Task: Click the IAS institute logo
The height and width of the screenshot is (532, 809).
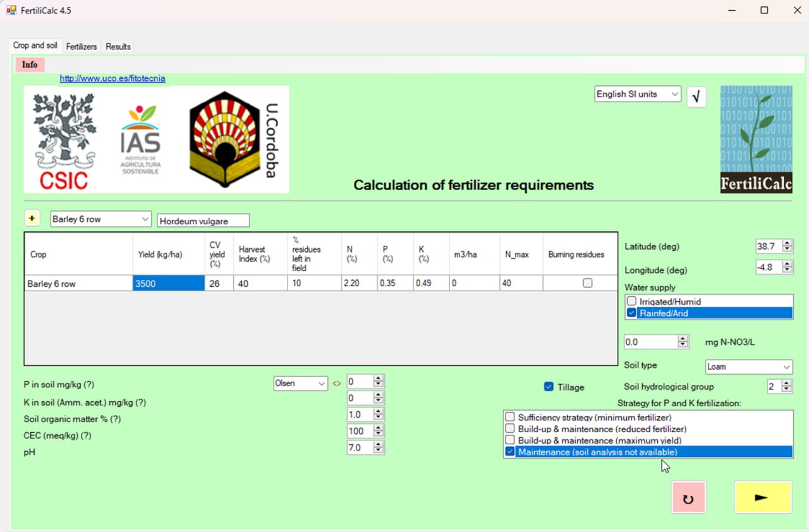Action: pos(140,140)
